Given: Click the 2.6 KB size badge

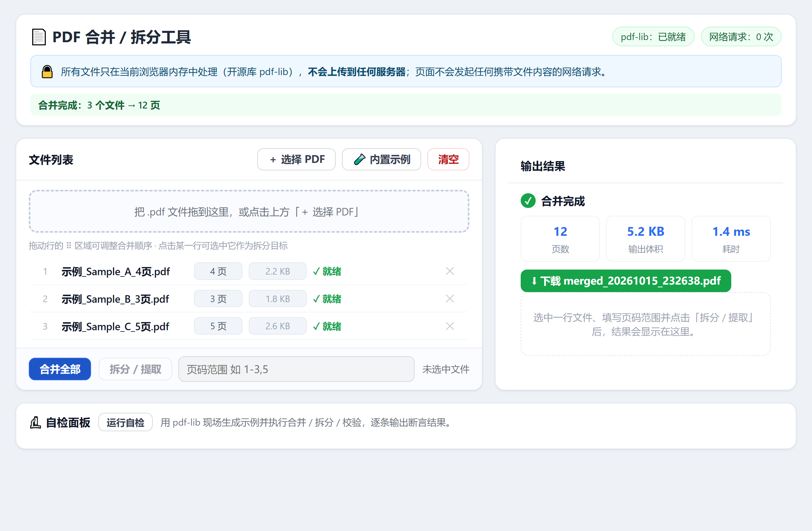Looking at the screenshot, I should [277, 326].
